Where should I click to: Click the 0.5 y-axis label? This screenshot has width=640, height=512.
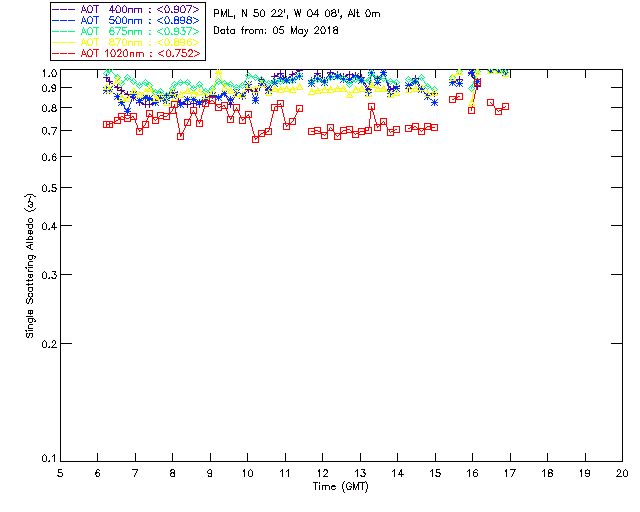(49, 188)
